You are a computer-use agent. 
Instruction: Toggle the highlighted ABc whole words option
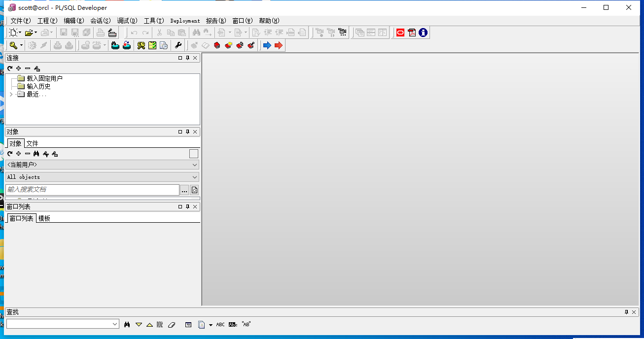233,324
